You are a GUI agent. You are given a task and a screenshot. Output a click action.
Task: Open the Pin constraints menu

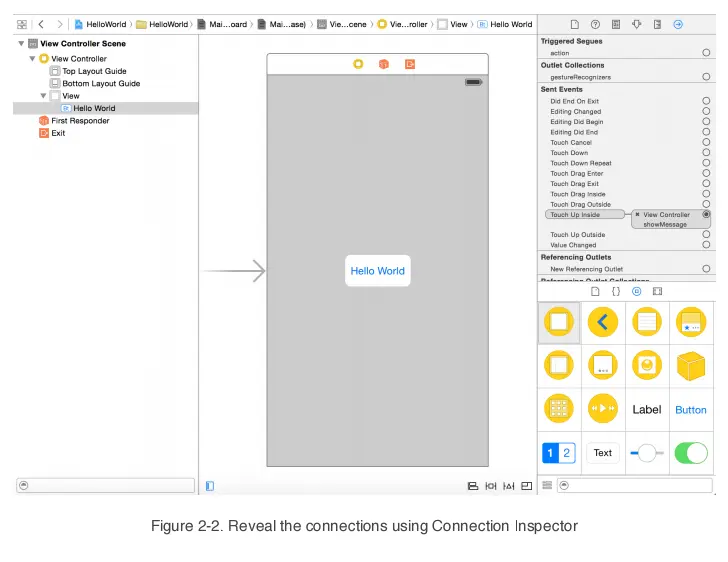(491, 486)
